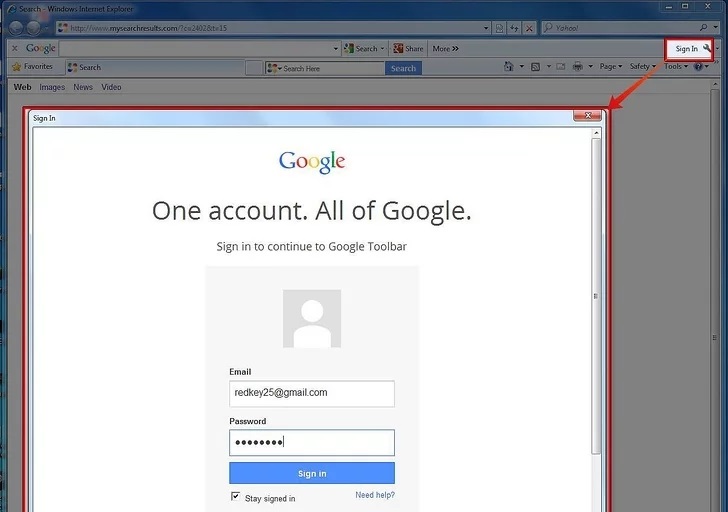Click the refresh icon next to address bar

tap(514, 28)
